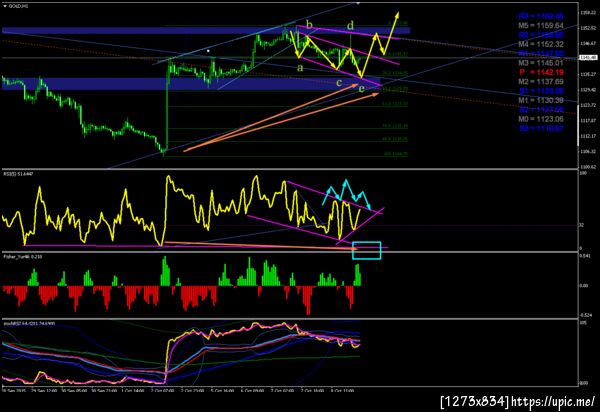
Task: Click the red P = 1142.19 pivot label
Action: pos(541,72)
